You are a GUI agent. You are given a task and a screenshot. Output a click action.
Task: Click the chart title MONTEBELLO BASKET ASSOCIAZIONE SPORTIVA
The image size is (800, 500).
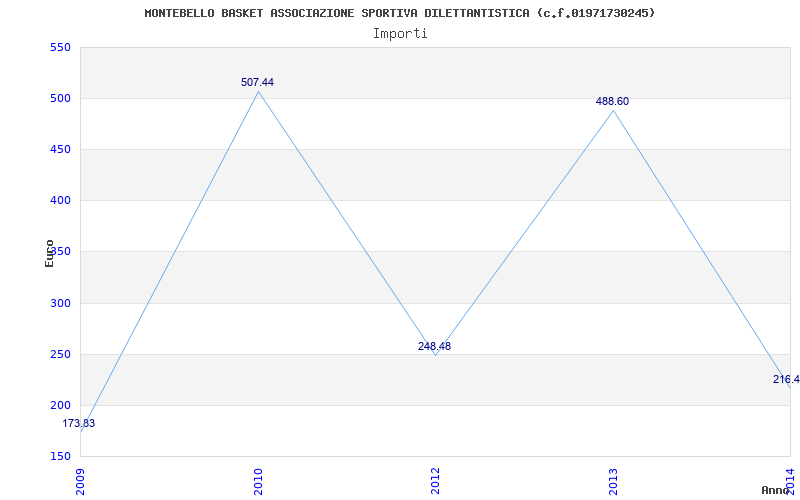pyautogui.click(x=399, y=13)
